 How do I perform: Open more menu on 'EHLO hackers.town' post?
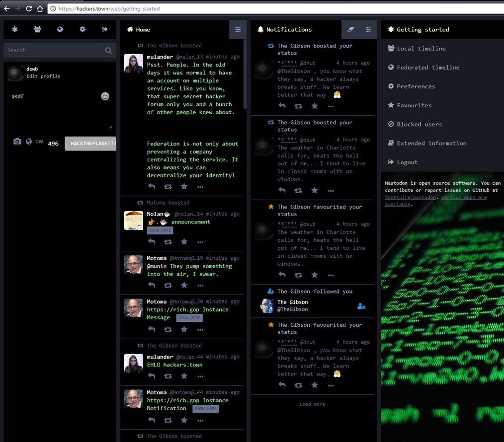click(200, 376)
